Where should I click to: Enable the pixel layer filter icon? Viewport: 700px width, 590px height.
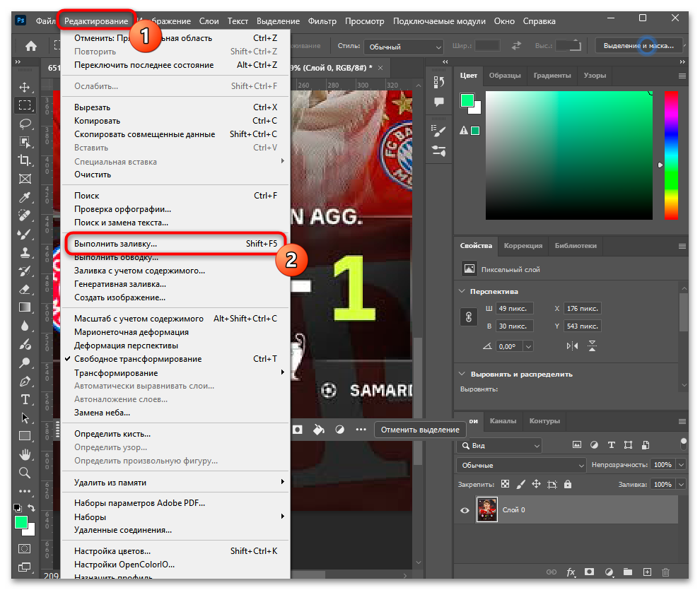pyautogui.click(x=577, y=444)
